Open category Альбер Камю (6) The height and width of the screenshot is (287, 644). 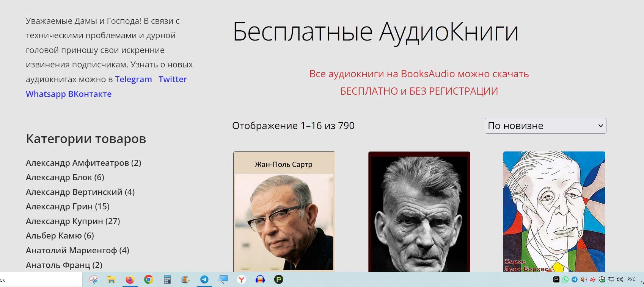[x=60, y=236]
